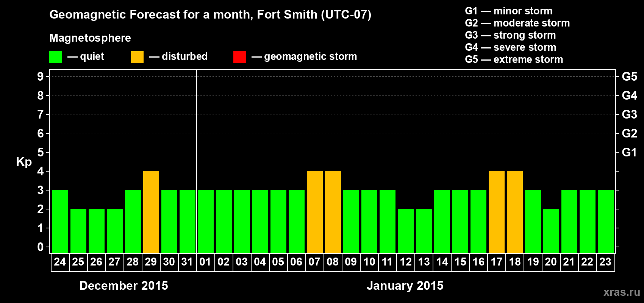Click the 'G1 — minor storm' legend text

click(509, 11)
